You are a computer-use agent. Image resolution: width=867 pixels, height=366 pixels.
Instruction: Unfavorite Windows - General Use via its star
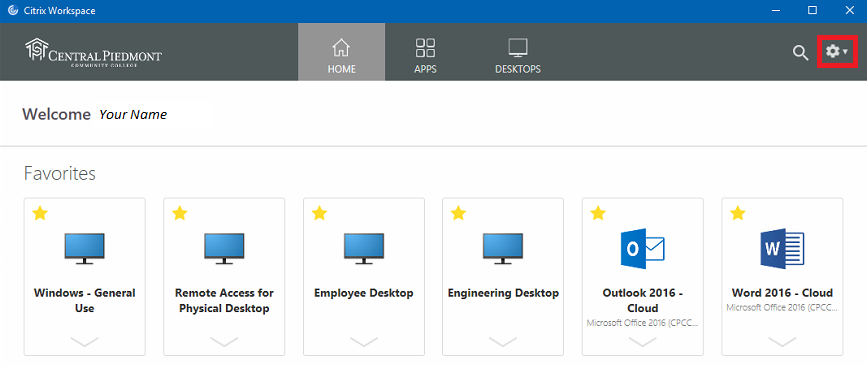click(x=40, y=213)
